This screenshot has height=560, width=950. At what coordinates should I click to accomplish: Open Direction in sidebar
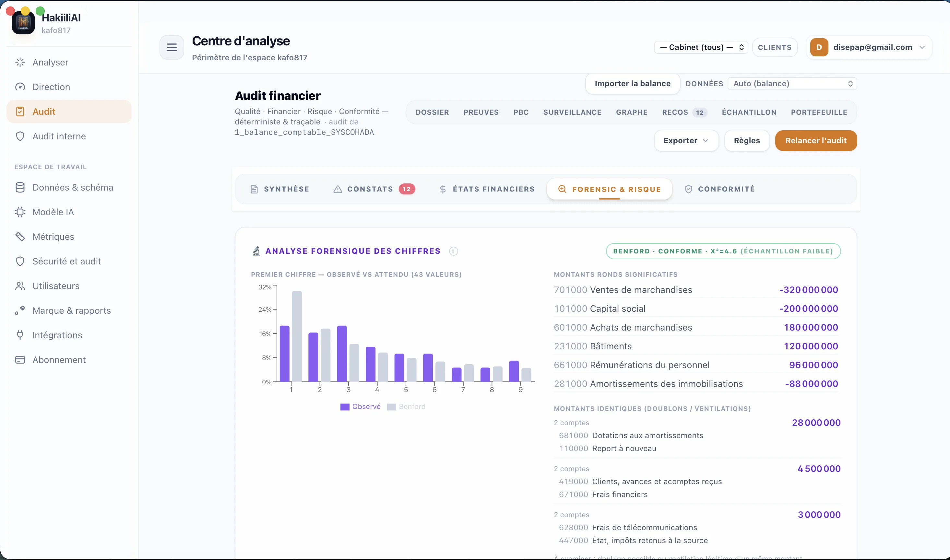click(69, 87)
